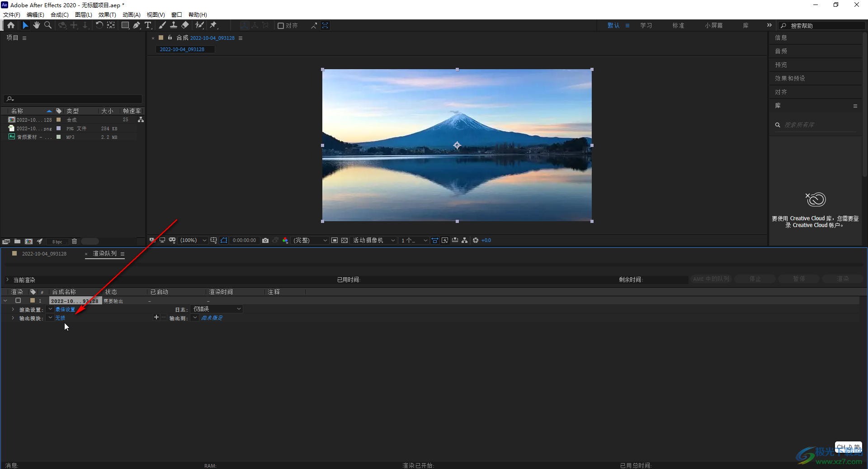Delete selected item with trash icon

coord(74,242)
